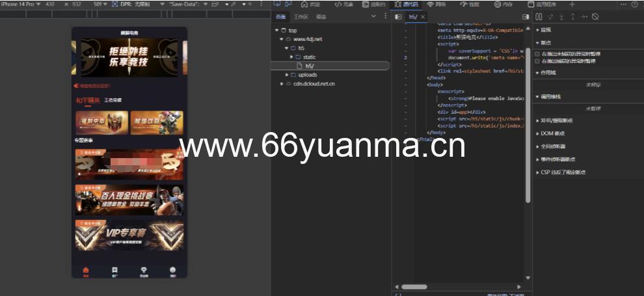Collapse the top frame tree node
Screen dimensions: 644x296
[277, 31]
